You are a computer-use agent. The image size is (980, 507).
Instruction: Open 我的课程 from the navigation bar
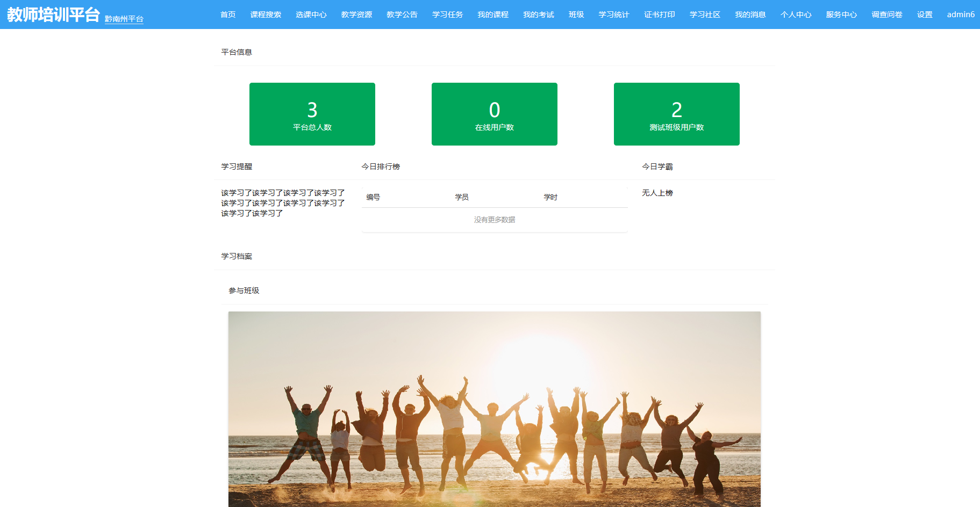coord(493,15)
